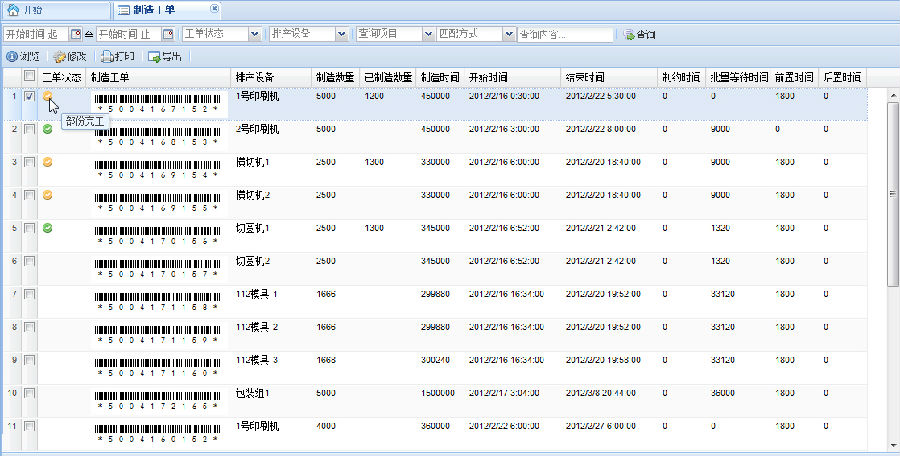Select the 制造工单 tab
900x456 pixels.
tap(166, 10)
